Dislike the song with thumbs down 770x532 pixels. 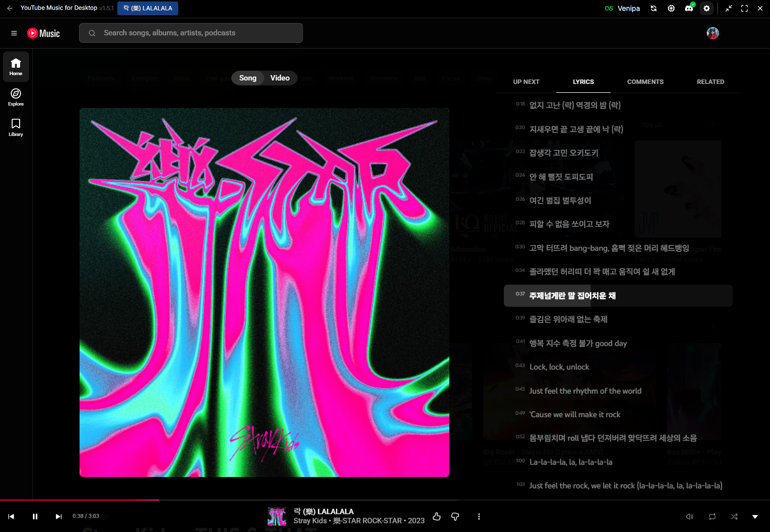(x=455, y=516)
